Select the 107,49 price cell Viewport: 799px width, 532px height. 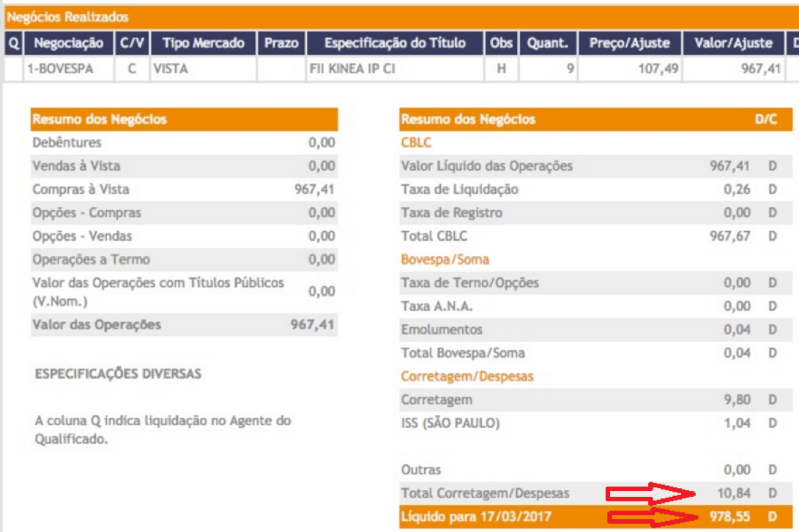pos(629,70)
